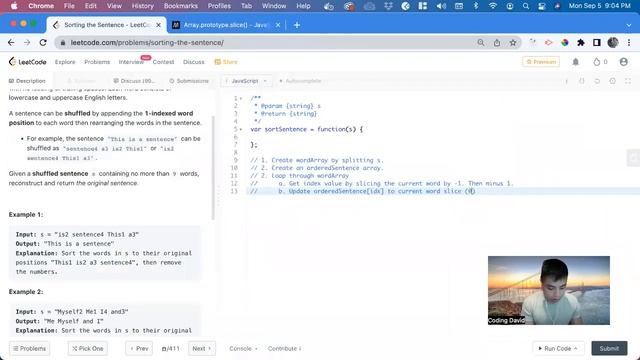Open the user profile avatar icon
The height and width of the screenshot is (360, 640).
click(623, 62)
